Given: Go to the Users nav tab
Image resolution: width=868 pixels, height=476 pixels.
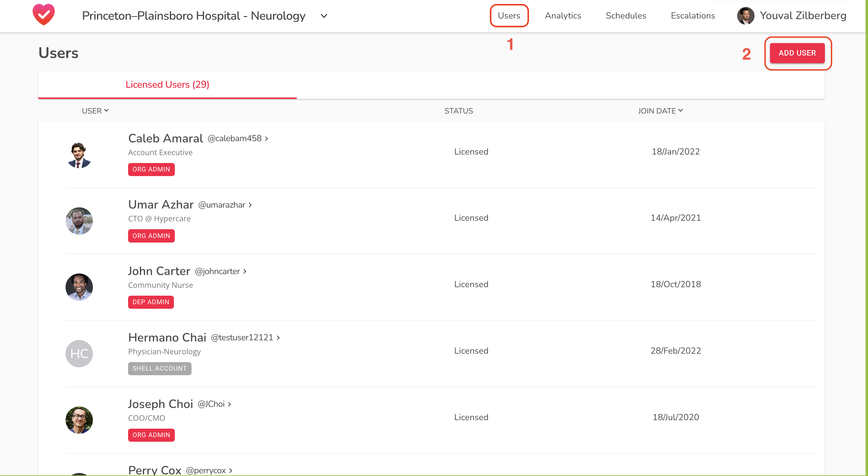Looking at the screenshot, I should pos(509,16).
